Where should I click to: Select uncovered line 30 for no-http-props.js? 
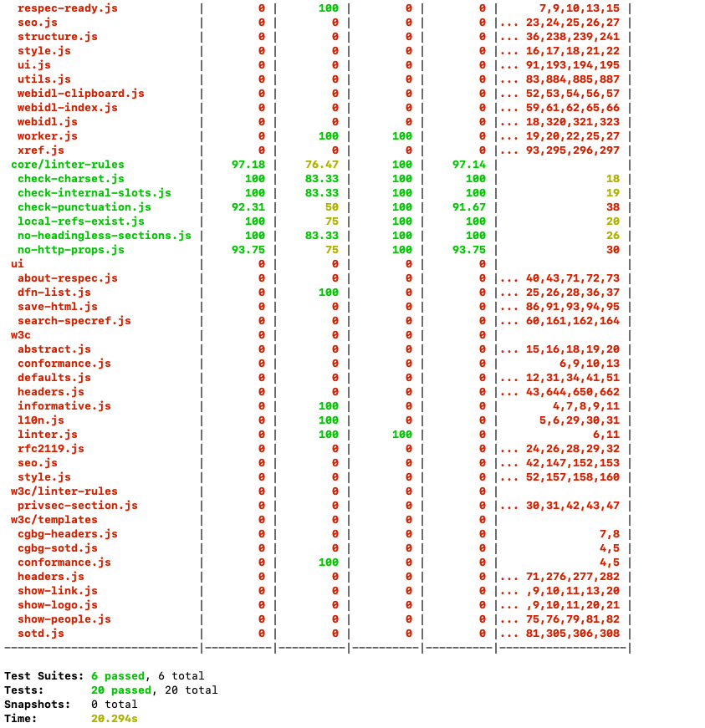[612, 250]
